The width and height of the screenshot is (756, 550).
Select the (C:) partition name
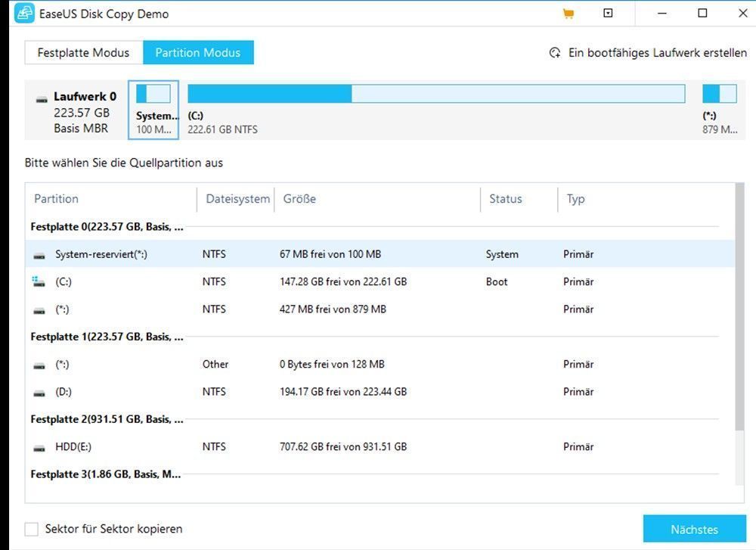coord(64,281)
